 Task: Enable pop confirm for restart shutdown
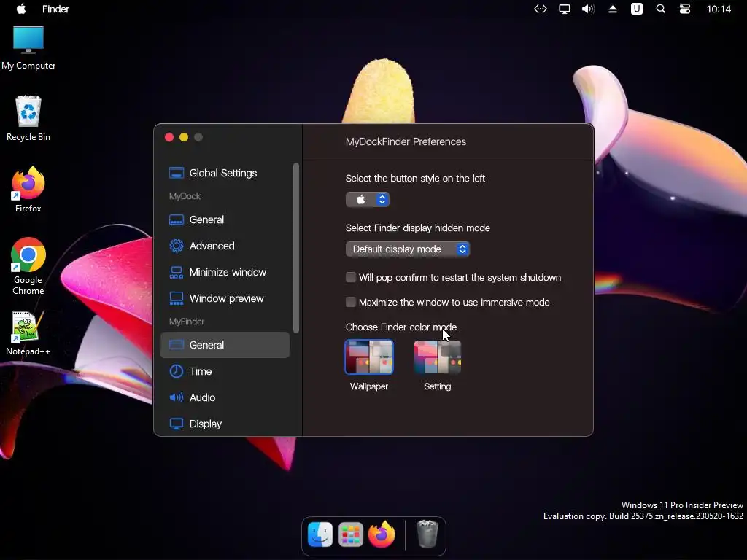pyautogui.click(x=351, y=277)
